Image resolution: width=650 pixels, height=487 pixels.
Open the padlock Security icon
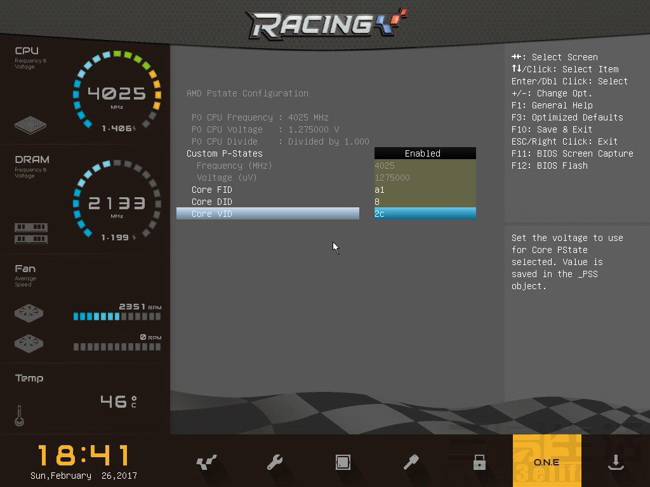tap(479, 462)
